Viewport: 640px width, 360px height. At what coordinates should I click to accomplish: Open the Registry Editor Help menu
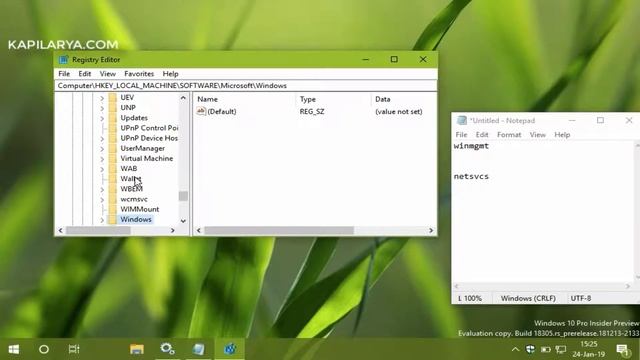pyautogui.click(x=170, y=74)
